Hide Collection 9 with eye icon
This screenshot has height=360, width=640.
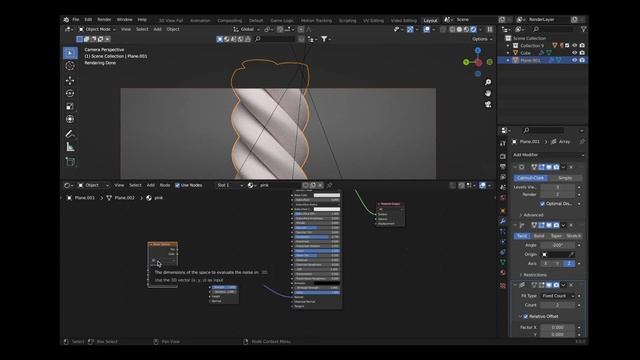pyautogui.click(x=575, y=46)
